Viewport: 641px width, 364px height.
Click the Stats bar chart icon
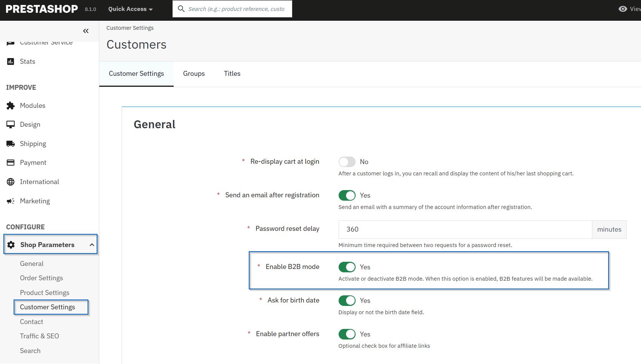pos(11,61)
